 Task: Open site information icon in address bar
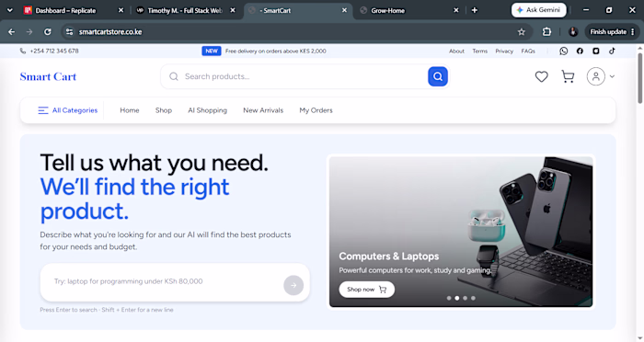click(69, 31)
